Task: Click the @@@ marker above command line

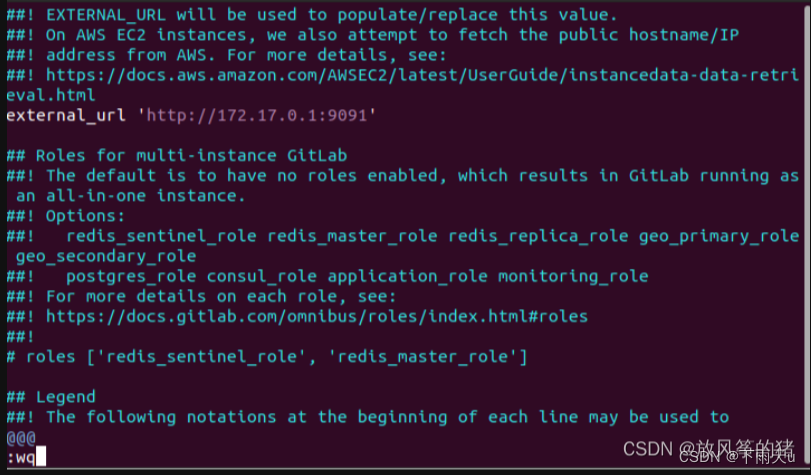Action: 20,437
